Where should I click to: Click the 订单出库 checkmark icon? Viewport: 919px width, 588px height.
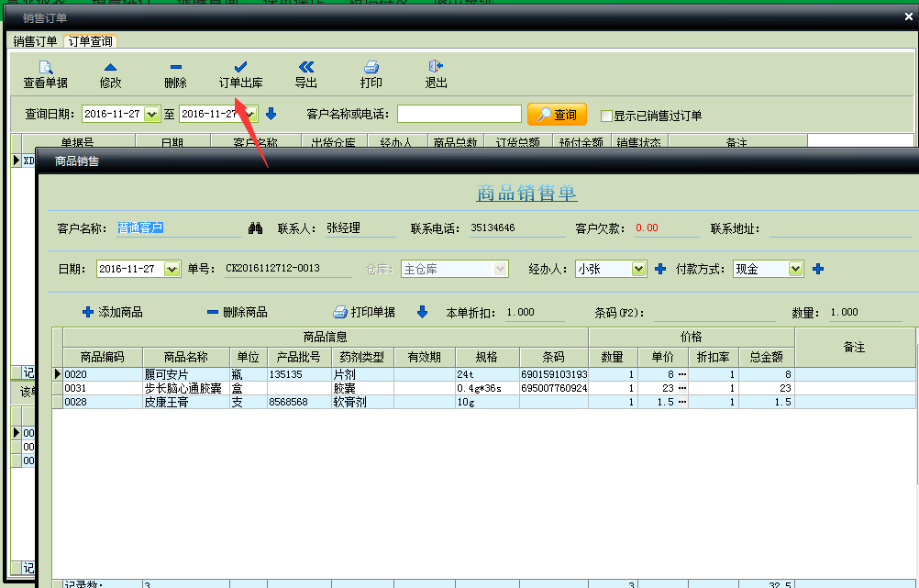[240, 67]
